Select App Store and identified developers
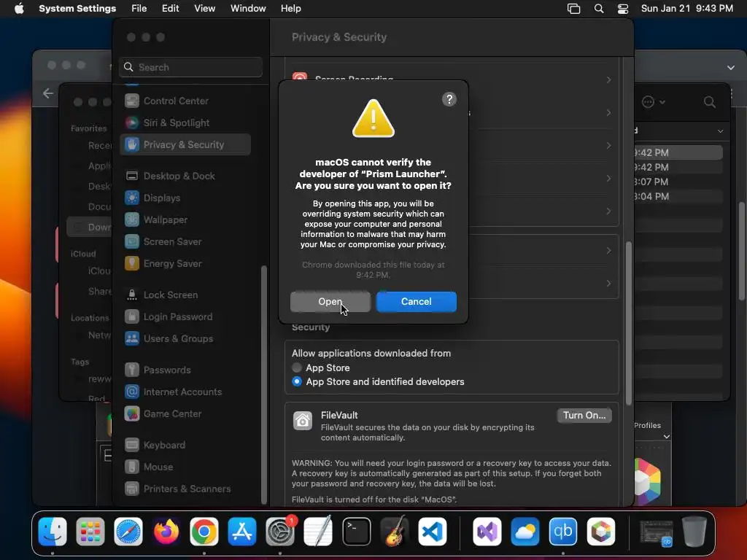The width and height of the screenshot is (747, 560). (x=297, y=381)
